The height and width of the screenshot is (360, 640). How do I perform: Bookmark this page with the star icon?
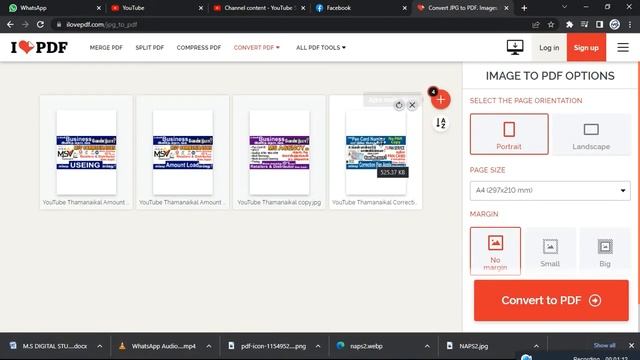pos(551,24)
